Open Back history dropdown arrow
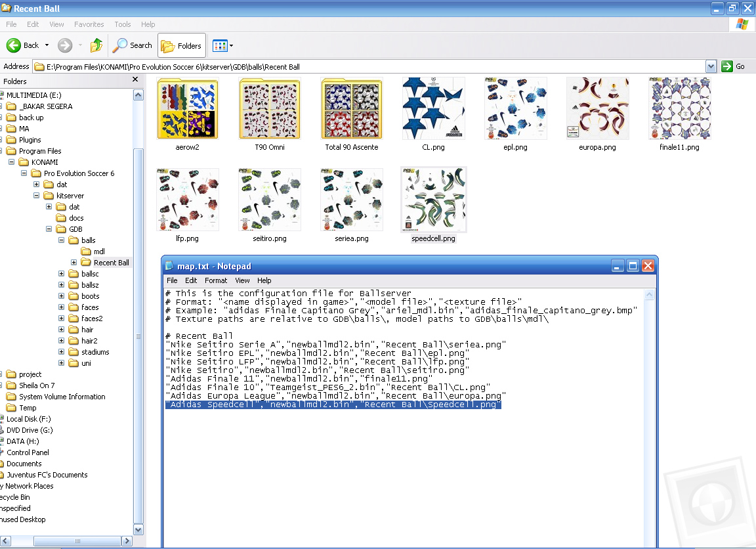The height and width of the screenshot is (549, 756). (x=47, y=45)
